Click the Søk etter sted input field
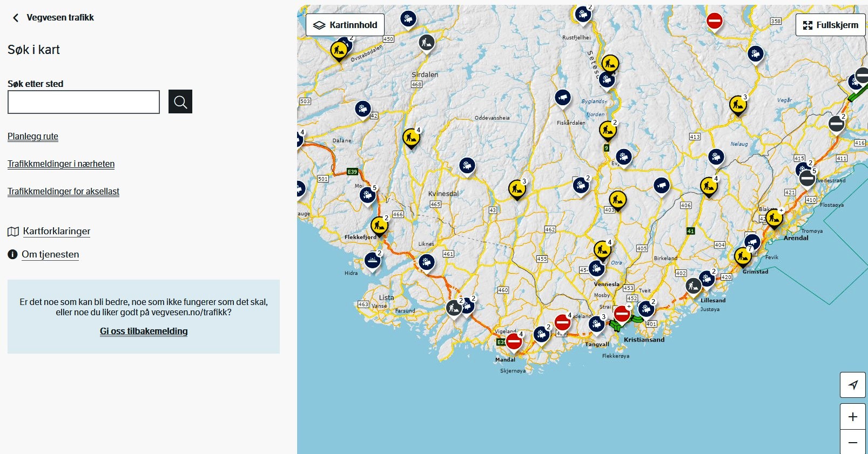The height and width of the screenshot is (454, 868). (x=84, y=102)
